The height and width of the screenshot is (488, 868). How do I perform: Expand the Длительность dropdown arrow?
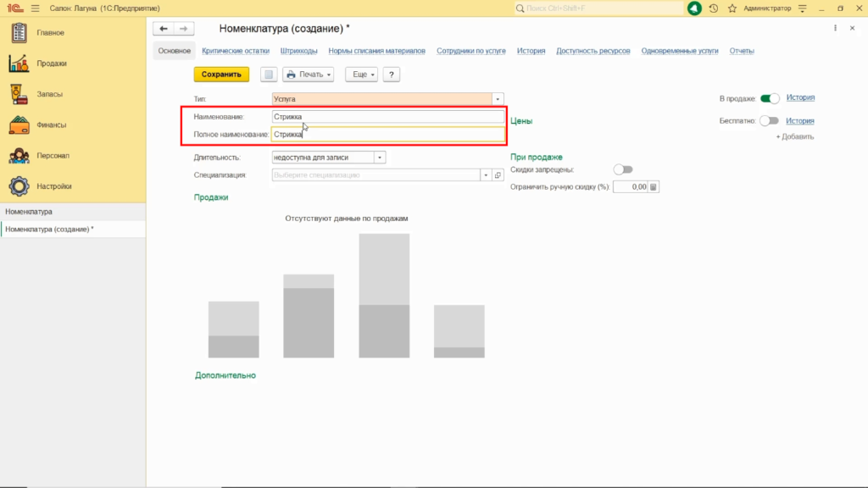coord(380,158)
